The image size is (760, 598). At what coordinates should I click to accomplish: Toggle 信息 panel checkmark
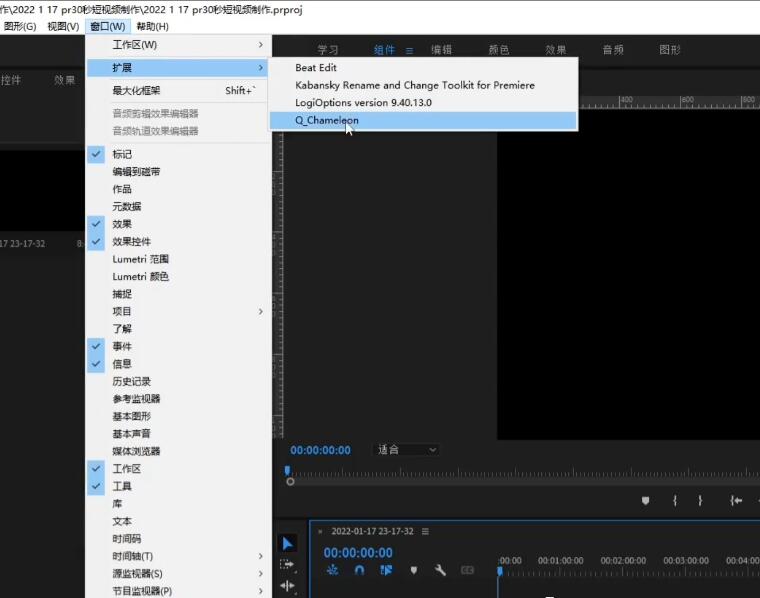[x=96, y=363]
